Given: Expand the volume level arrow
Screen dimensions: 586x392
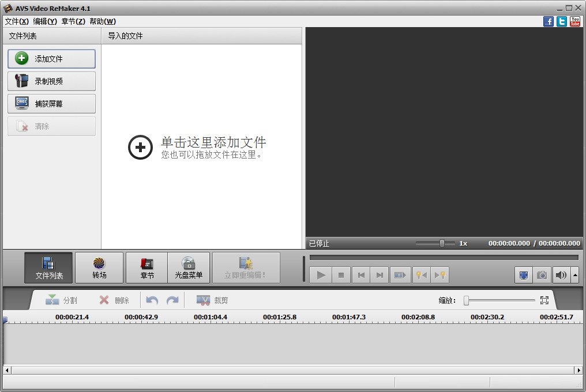Looking at the screenshot, I should [575, 276].
